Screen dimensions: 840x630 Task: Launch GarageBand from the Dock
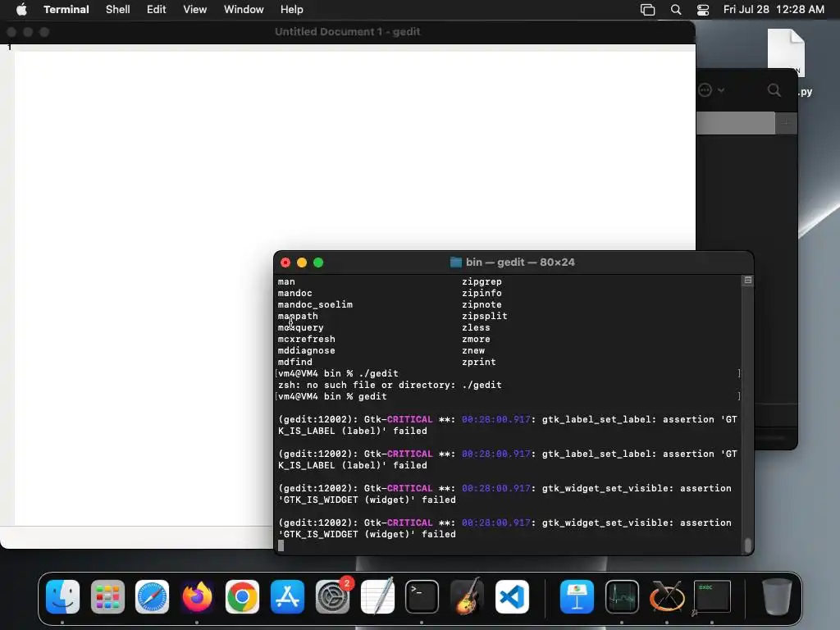coord(467,596)
